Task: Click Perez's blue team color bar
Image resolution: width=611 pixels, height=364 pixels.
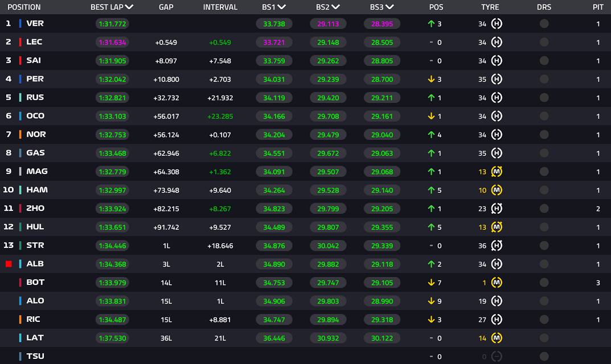Action: (20, 79)
